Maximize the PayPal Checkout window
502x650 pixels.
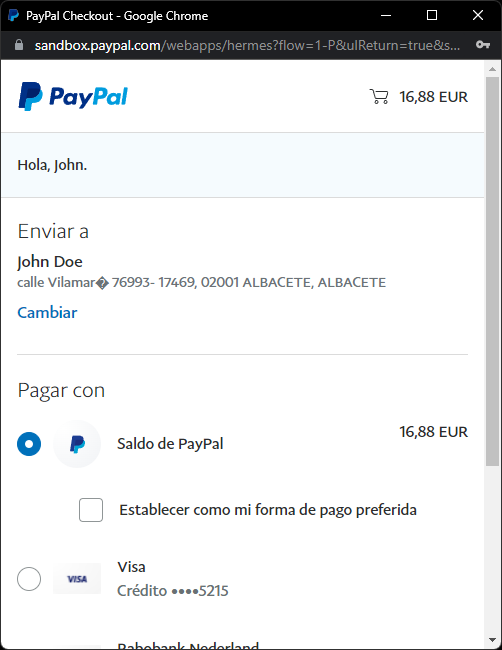click(432, 15)
